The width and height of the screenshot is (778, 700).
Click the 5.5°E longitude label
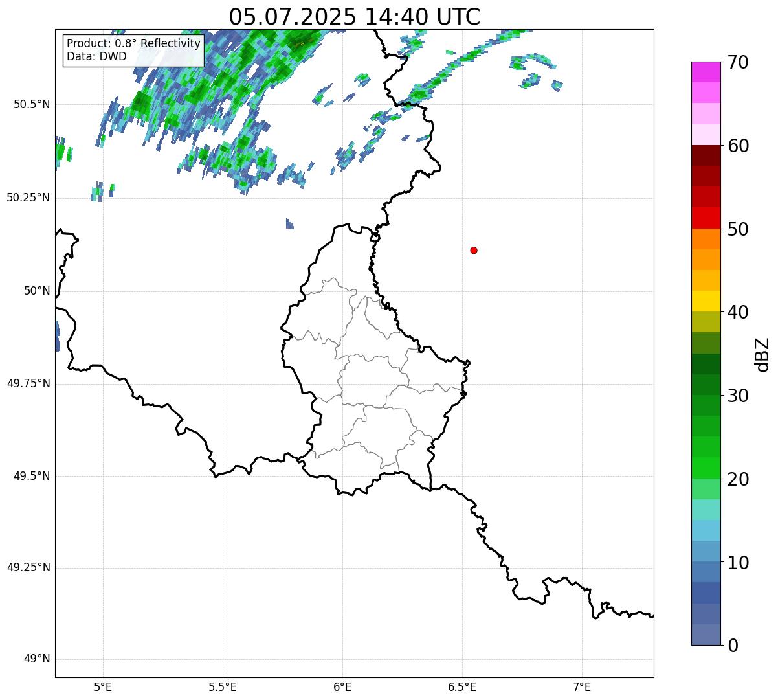click(x=223, y=687)
